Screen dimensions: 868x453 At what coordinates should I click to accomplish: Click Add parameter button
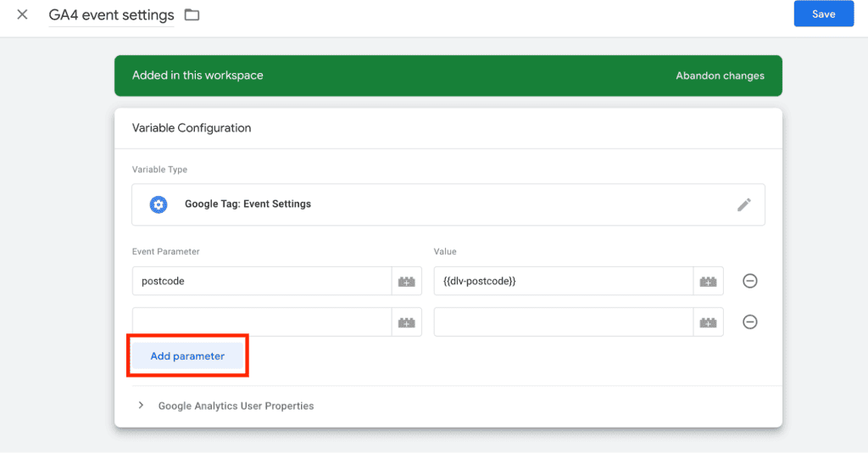tap(187, 356)
